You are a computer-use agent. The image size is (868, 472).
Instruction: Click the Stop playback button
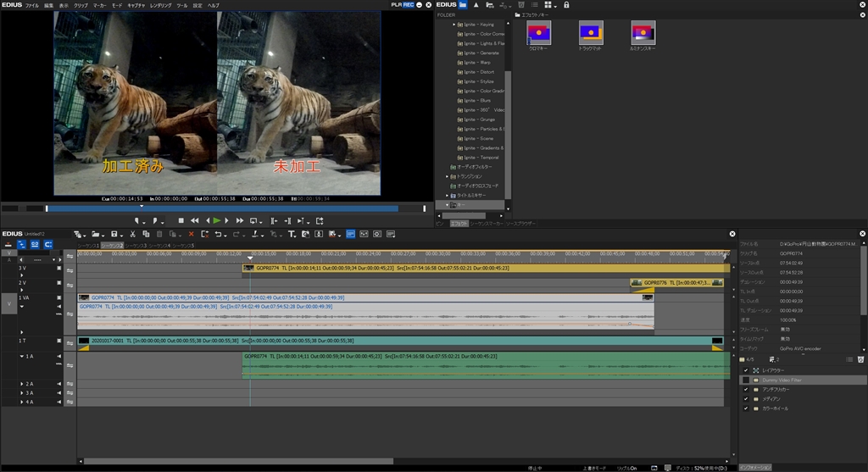coord(181,220)
